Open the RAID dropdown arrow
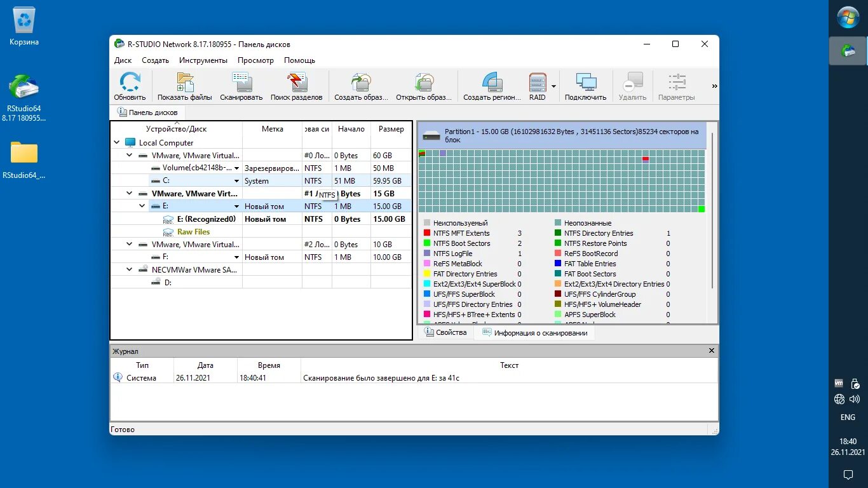This screenshot has height=488, width=868. pos(553,86)
